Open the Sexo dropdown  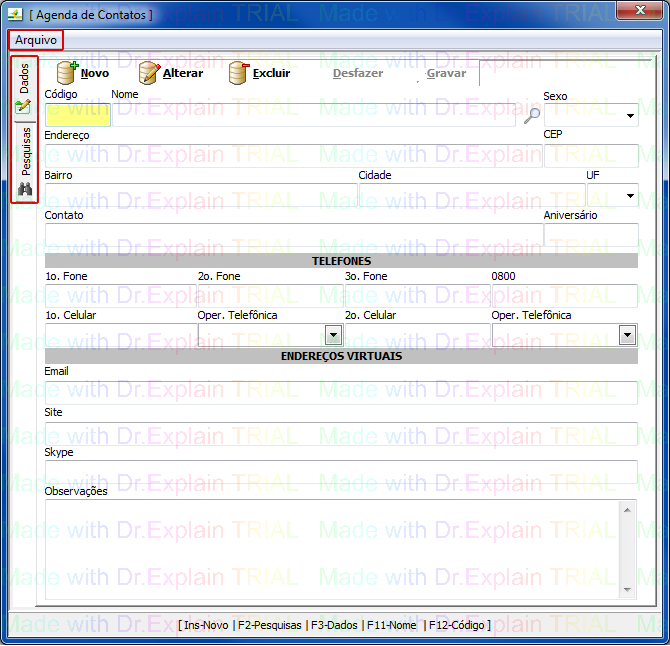point(630,116)
